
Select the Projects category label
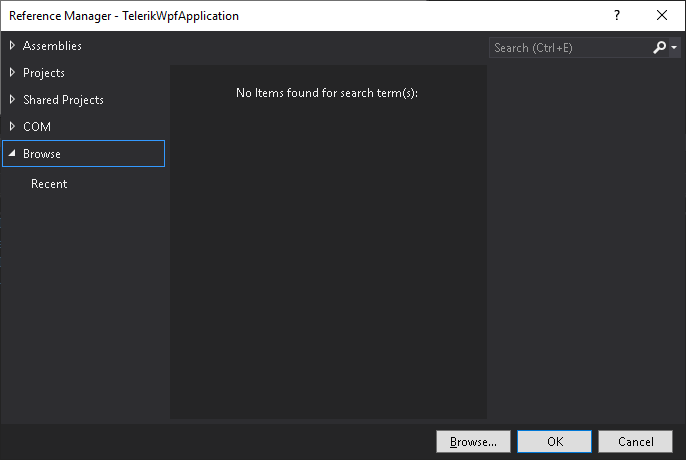click(44, 73)
